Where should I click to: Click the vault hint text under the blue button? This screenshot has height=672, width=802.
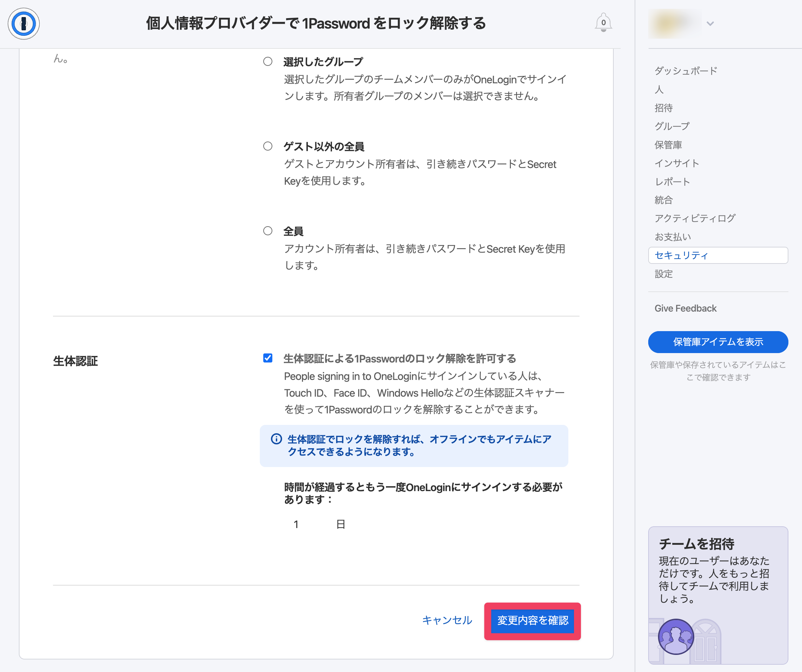pos(718,371)
